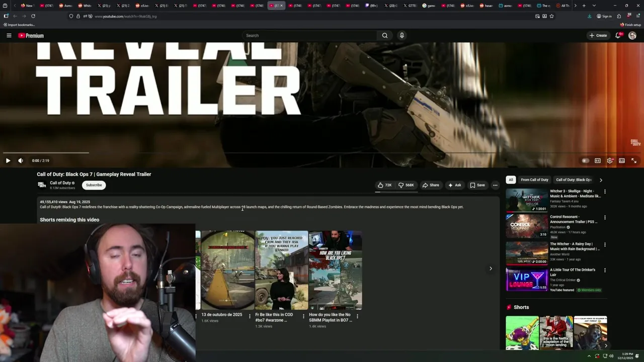
Task: Open the player settings gear
Action: (610, 160)
